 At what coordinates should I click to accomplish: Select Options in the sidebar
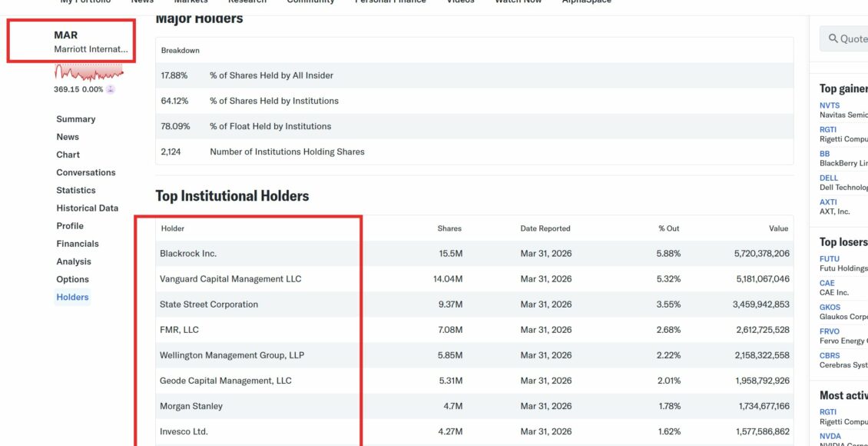pos(72,279)
